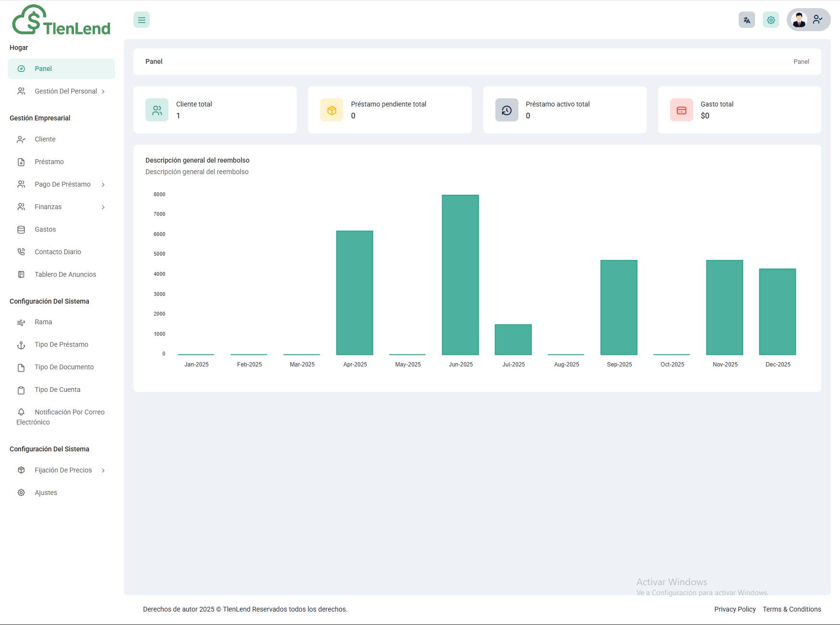Click the Gasto total card icon
The image size is (840, 625).
[681, 110]
